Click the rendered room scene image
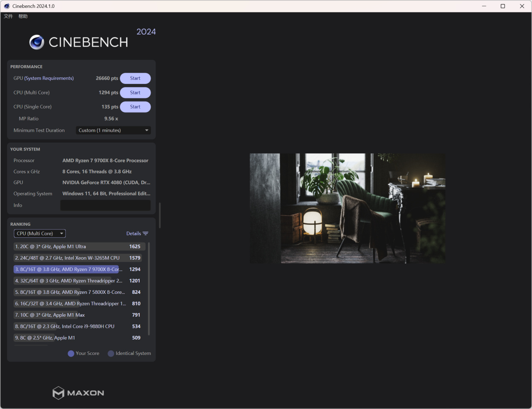 click(347, 208)
